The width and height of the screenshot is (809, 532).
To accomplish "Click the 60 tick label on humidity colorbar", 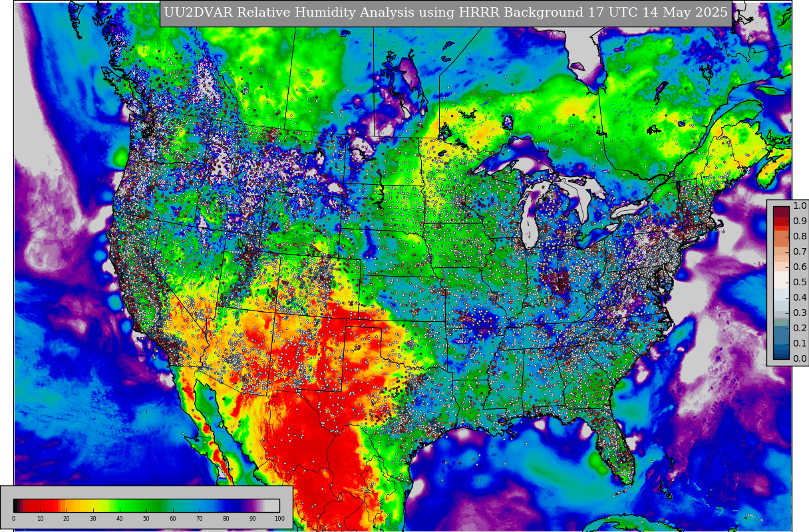I will pyautogui.click(x=173, y=519).
